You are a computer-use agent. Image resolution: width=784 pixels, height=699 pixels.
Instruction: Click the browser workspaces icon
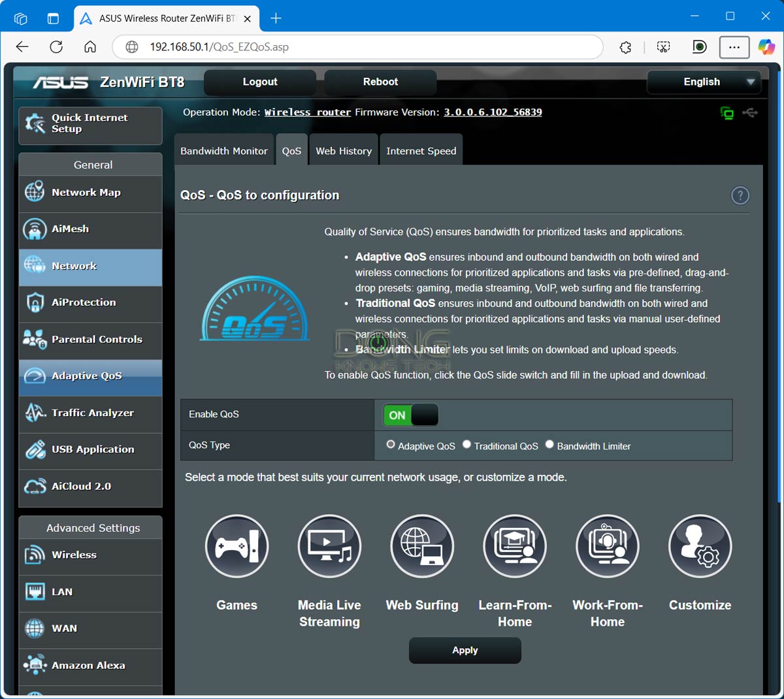click(20, 18)
